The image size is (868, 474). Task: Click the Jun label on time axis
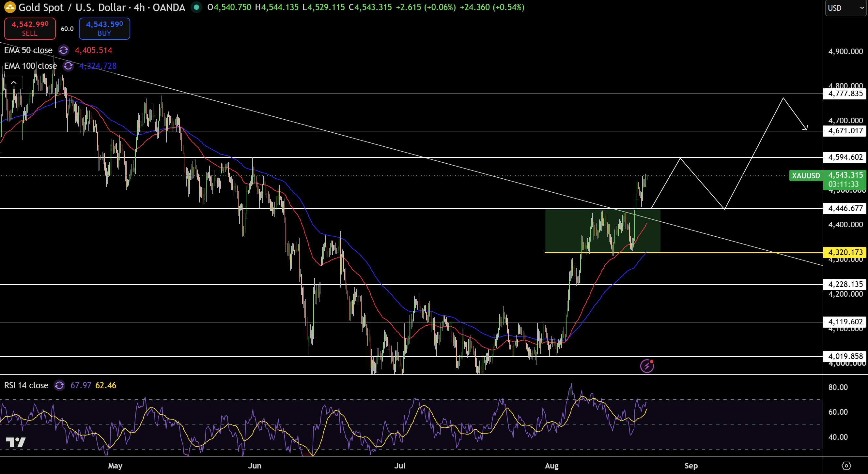point(255,466)
